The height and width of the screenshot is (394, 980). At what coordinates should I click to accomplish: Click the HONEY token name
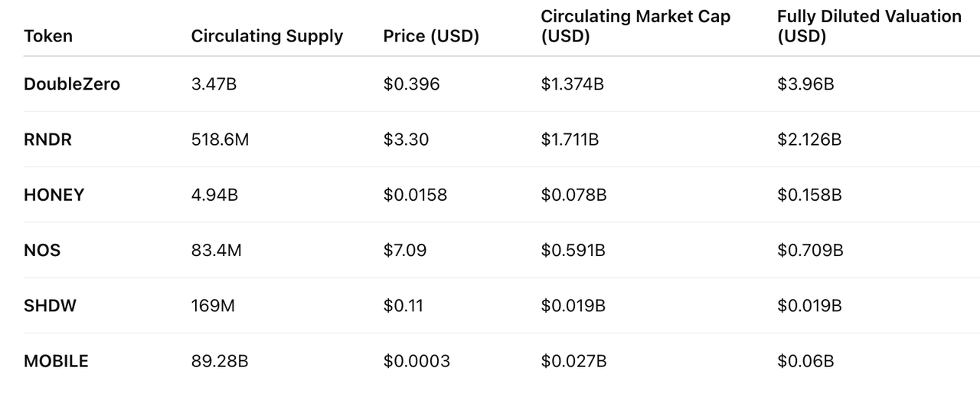click(54, 195)
